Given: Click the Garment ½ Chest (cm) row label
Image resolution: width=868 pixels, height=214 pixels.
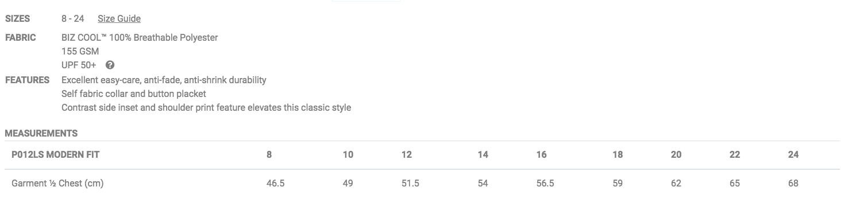Looking at the screenshot, I should 57,184.
